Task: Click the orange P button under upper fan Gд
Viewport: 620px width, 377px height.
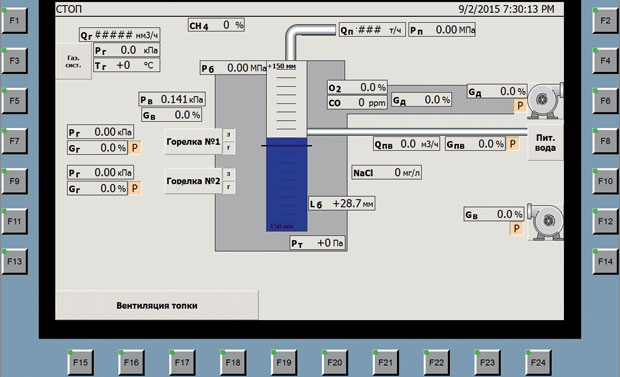Action: 520,106
